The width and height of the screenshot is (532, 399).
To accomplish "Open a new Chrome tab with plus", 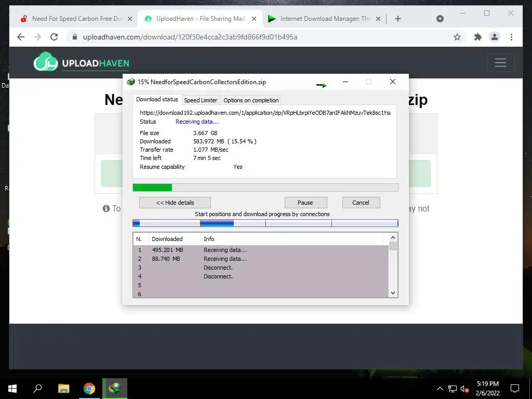I will (398, 19).
